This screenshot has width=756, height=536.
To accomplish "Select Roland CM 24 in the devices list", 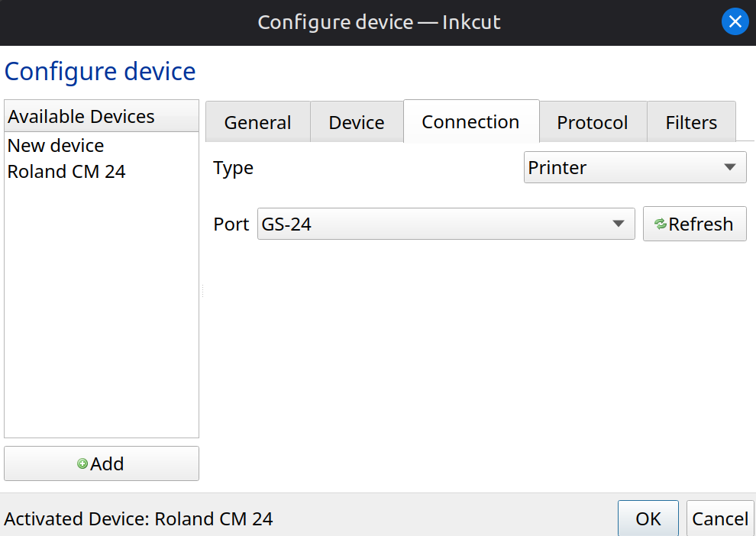I will click(x=66, y=171).
